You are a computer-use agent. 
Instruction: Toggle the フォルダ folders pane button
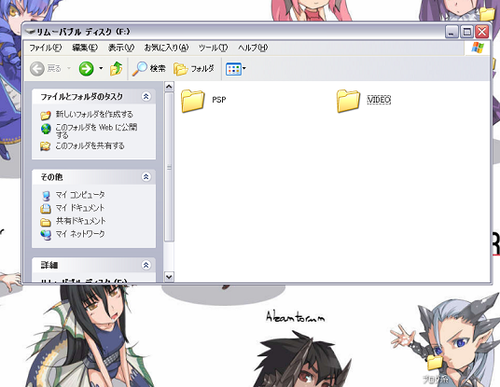(194, 69)
